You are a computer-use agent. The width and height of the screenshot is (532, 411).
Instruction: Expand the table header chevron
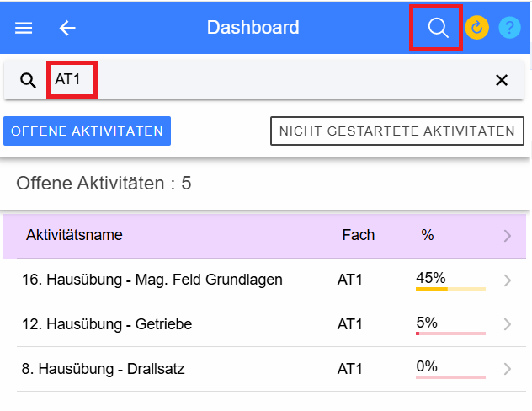click(x=507, y=236)
